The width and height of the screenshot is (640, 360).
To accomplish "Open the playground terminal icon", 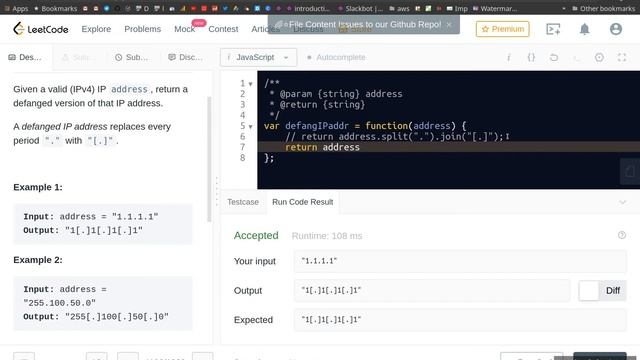I will [553, 29].
